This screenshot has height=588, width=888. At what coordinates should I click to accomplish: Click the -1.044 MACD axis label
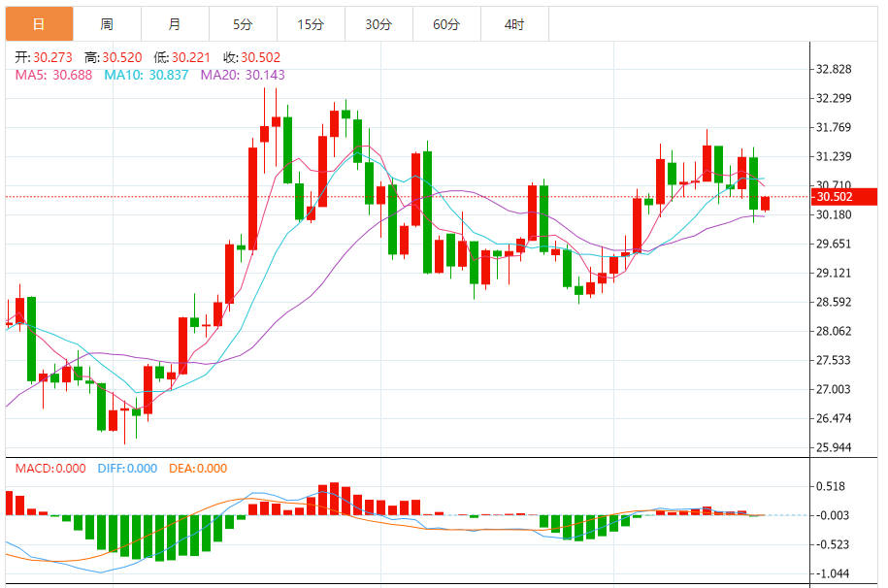coord(832,573)
